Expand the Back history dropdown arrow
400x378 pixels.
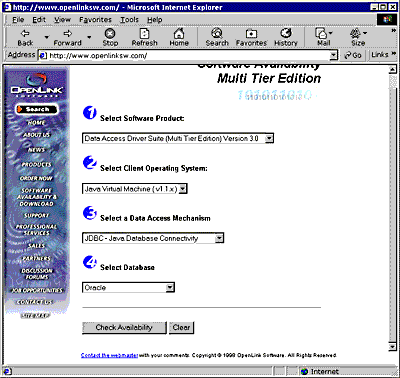click(47, 37)
